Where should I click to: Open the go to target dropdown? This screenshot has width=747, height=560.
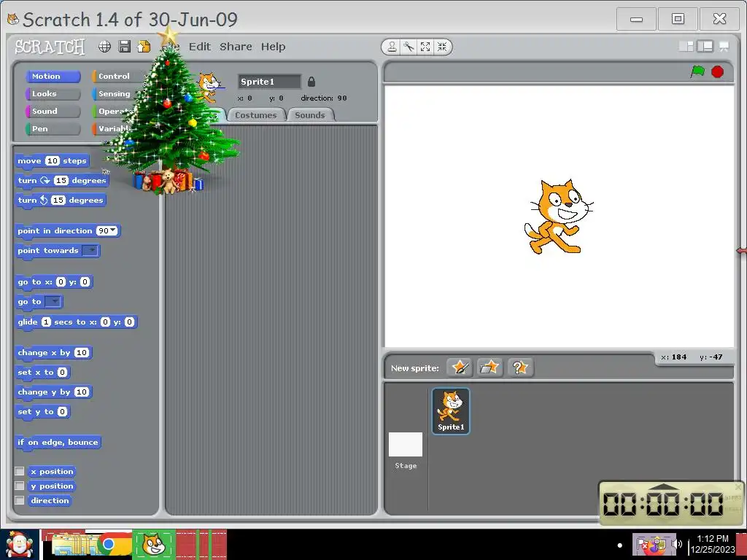coord(53,301)
